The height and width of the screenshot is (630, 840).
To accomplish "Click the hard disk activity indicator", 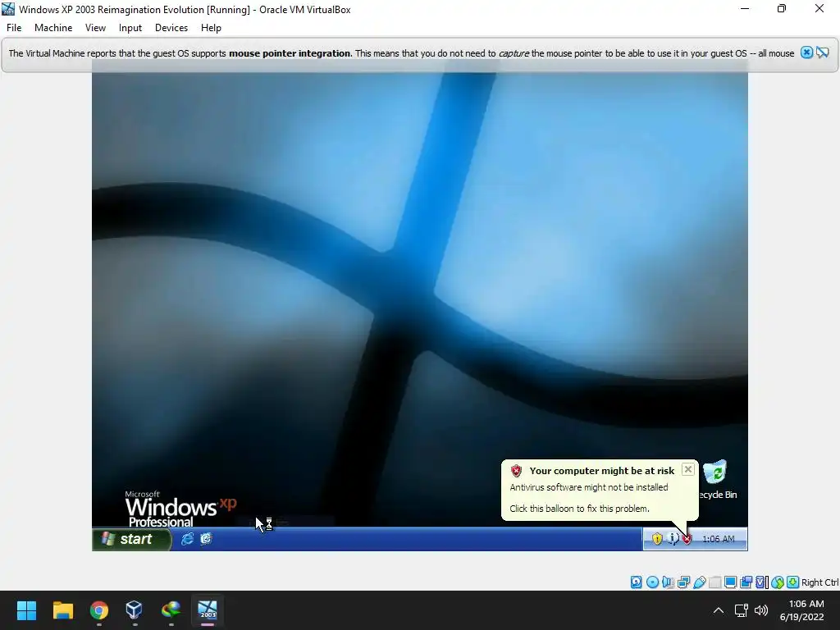I will point(636,582).
